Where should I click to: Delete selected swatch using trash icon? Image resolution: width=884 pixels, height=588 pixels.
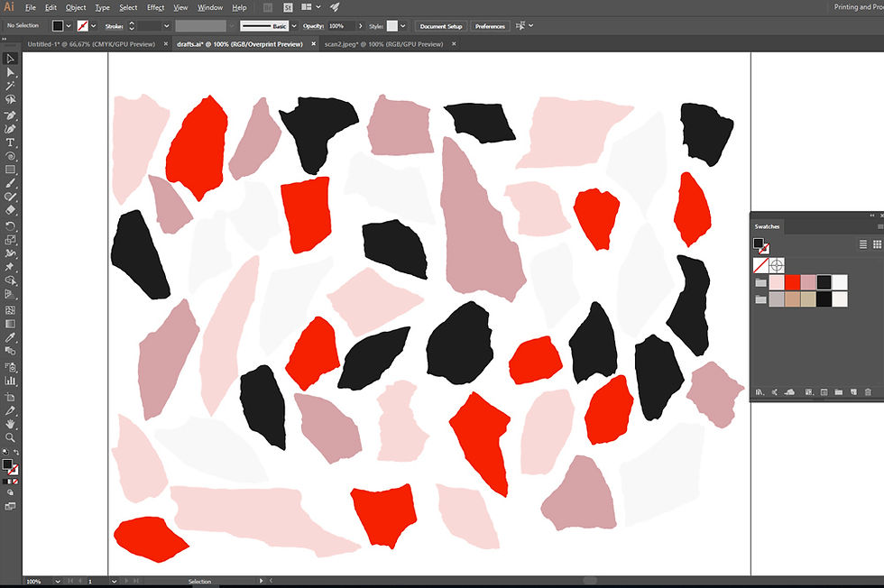tap(868, 391)
